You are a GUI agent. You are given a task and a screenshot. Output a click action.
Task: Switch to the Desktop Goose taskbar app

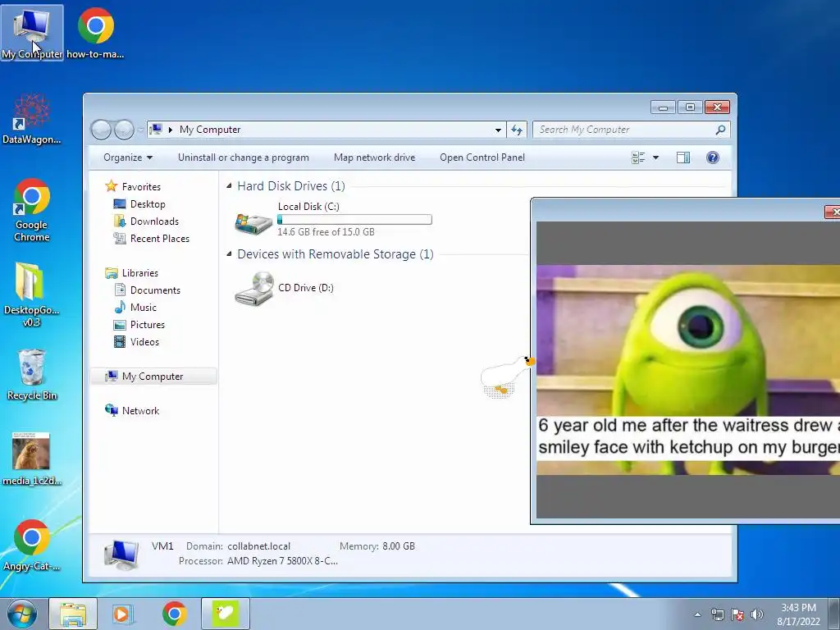point(226,614)
